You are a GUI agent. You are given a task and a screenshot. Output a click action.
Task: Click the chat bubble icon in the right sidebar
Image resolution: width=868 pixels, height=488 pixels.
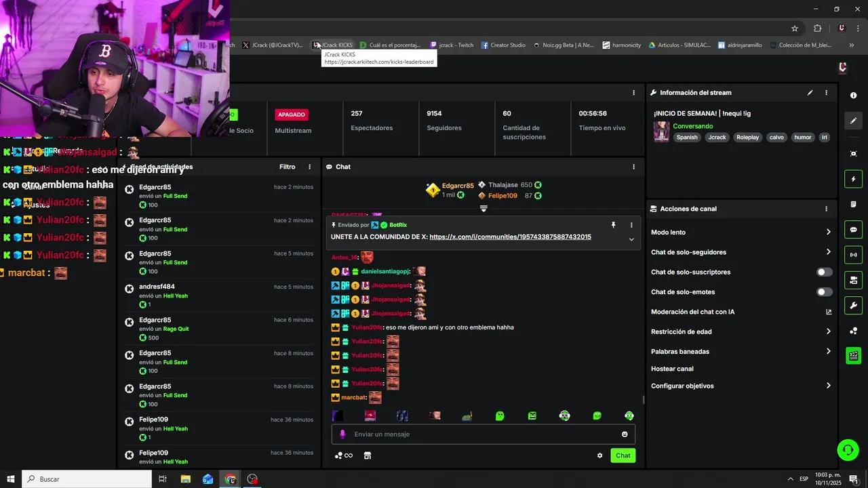coord(853,230)
